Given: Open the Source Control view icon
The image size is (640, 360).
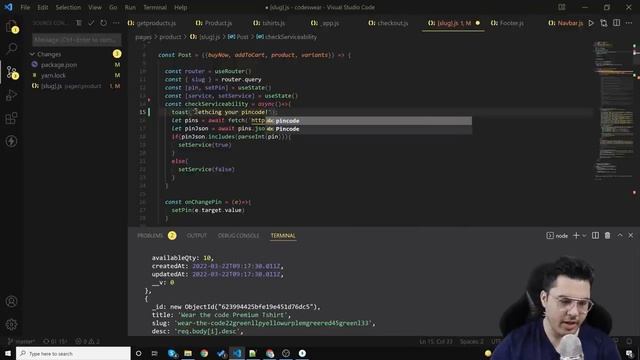Looking at the screenshot, I should tap(11, 72).
